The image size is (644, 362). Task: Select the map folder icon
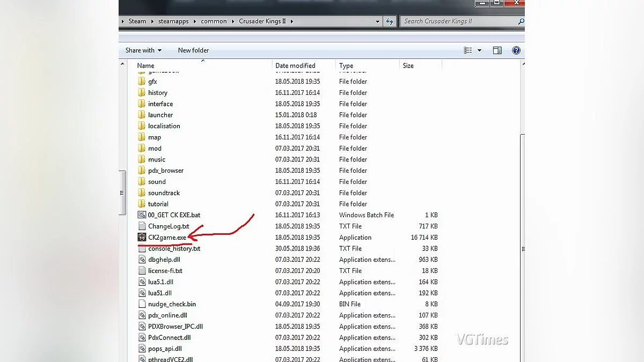pos(142,137)
